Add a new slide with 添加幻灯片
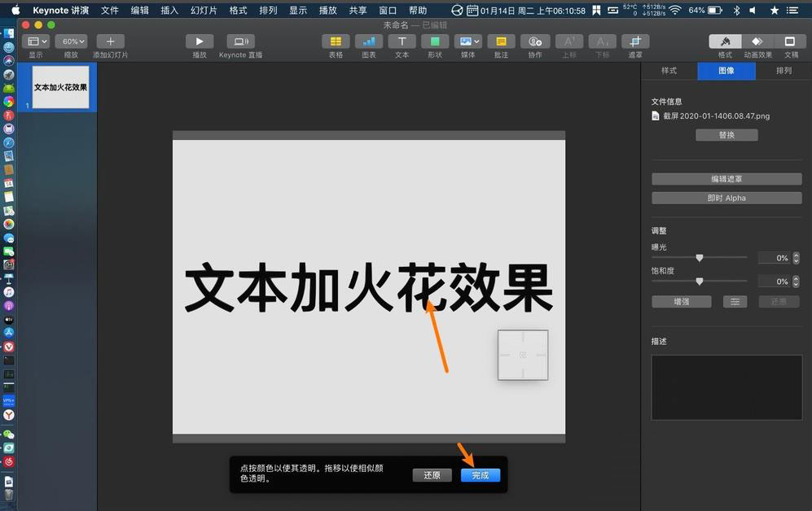Screen dimensions: 812x511 109,41
